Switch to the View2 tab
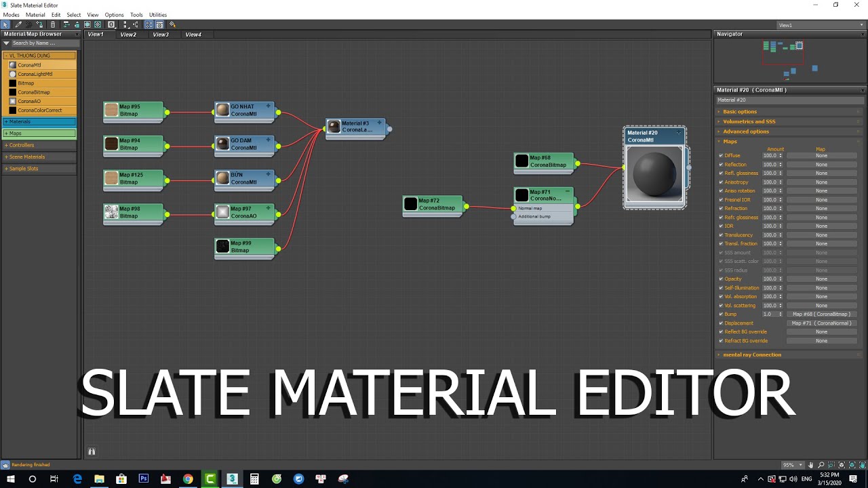The height and width of the screenshot is (488, 868). point(128,35)
